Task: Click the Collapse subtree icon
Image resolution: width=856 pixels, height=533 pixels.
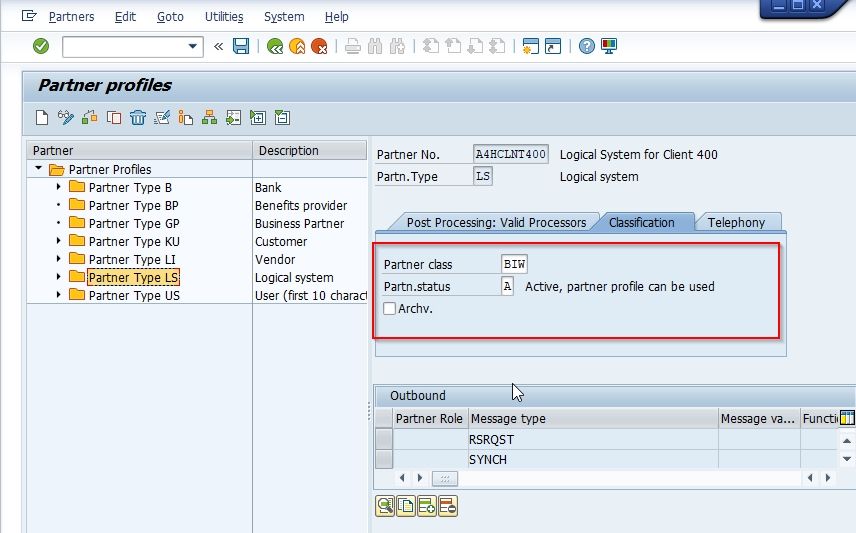Action: pyautogui.click(x=282, y=117)
